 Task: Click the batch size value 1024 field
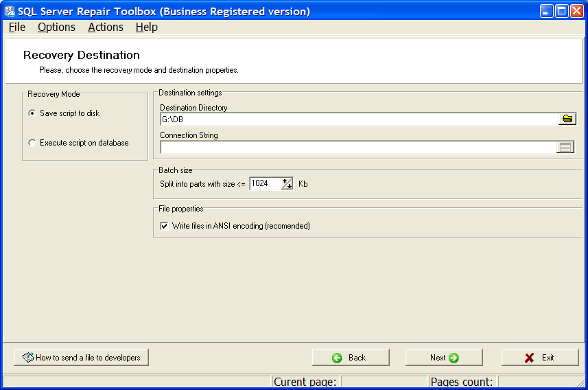(x=265, y=183)
